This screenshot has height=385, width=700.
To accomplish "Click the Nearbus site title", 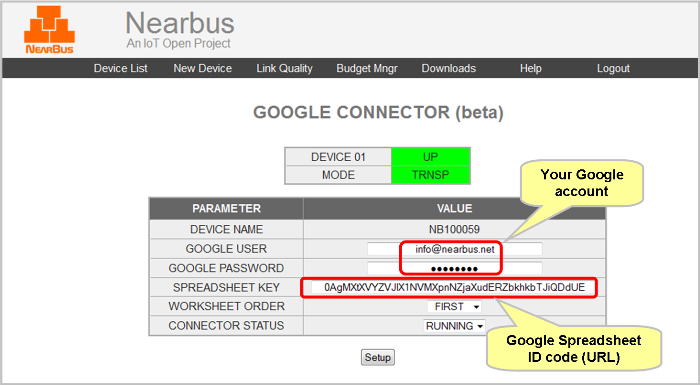I will [180, 23].
